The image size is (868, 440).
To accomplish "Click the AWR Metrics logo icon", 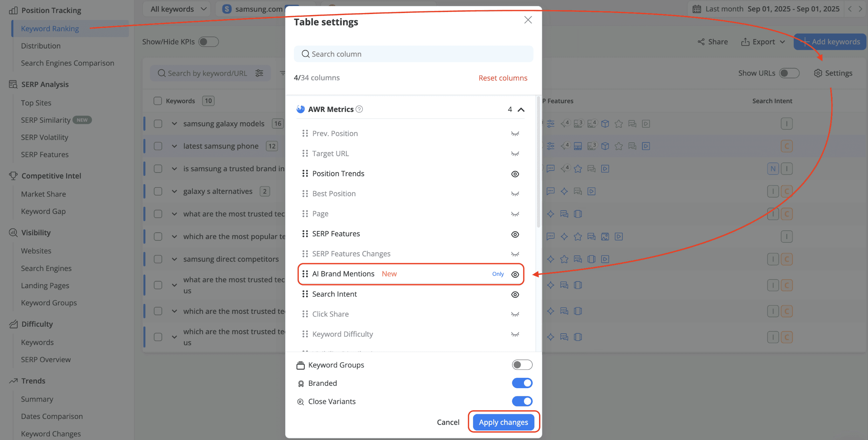I will (300, 109).
